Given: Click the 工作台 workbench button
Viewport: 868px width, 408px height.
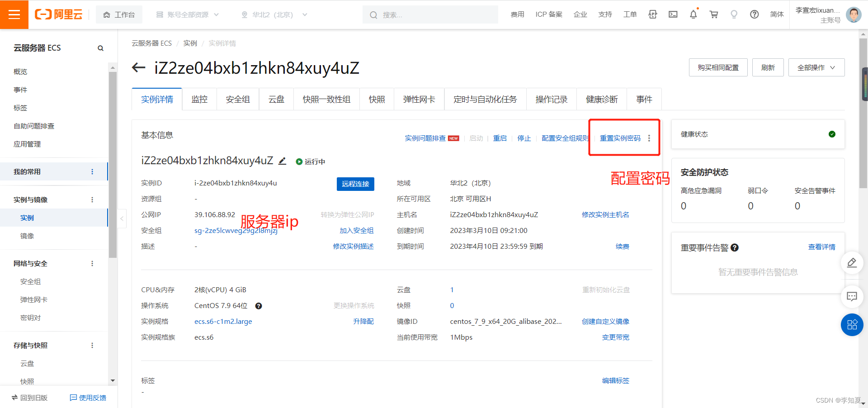Looking at the screenshot, I should coord(119,15).
